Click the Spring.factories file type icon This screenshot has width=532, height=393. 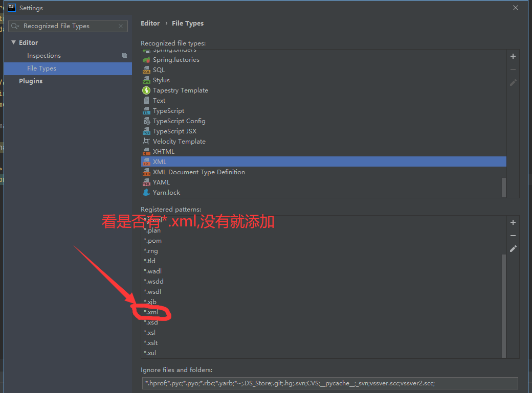(x=146, y=60)
